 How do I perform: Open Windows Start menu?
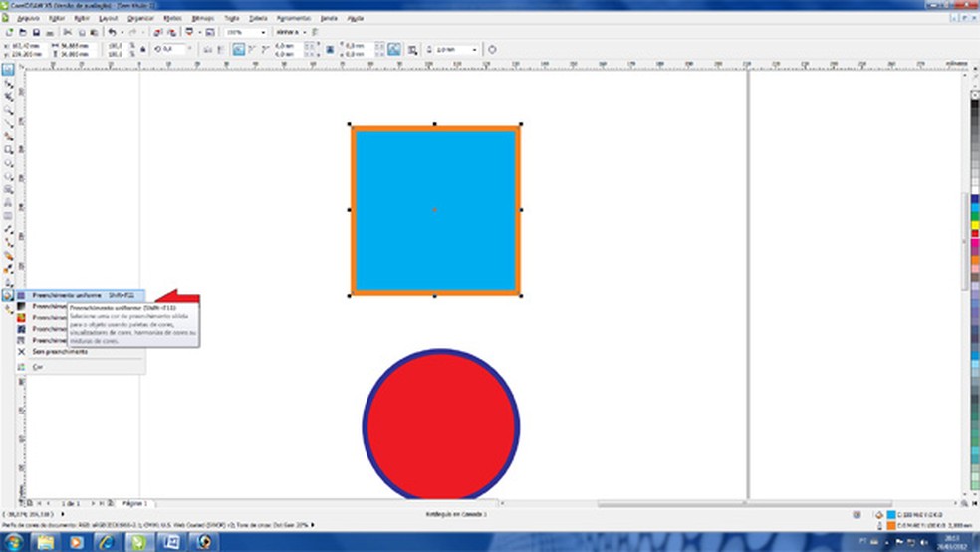13,541
